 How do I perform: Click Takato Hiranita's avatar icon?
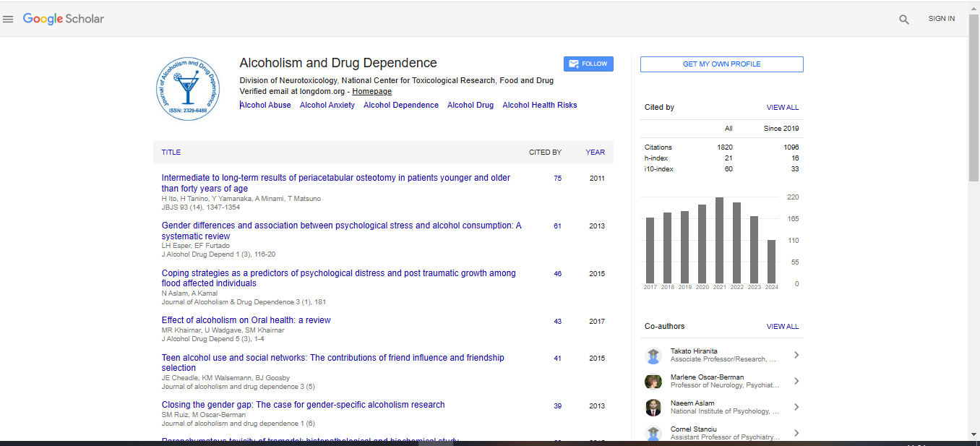(653, 355)
